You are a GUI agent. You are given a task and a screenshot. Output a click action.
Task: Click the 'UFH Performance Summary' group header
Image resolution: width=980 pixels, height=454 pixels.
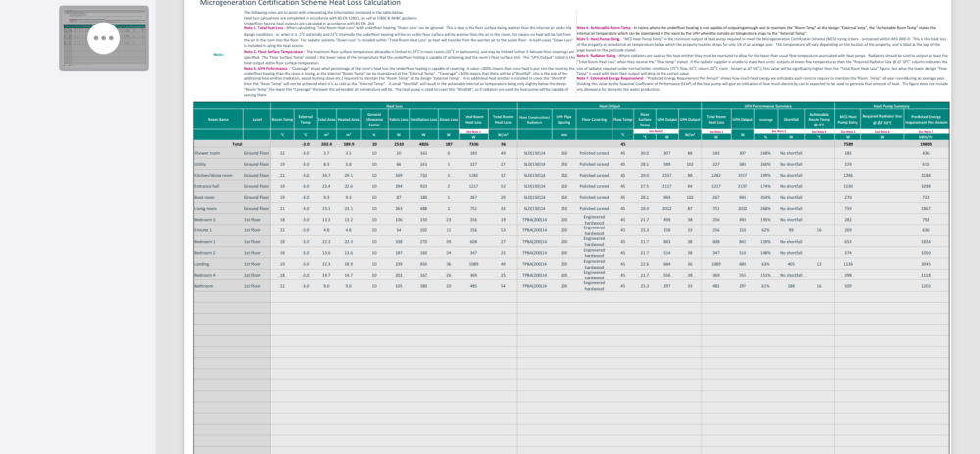pos(767,106)
